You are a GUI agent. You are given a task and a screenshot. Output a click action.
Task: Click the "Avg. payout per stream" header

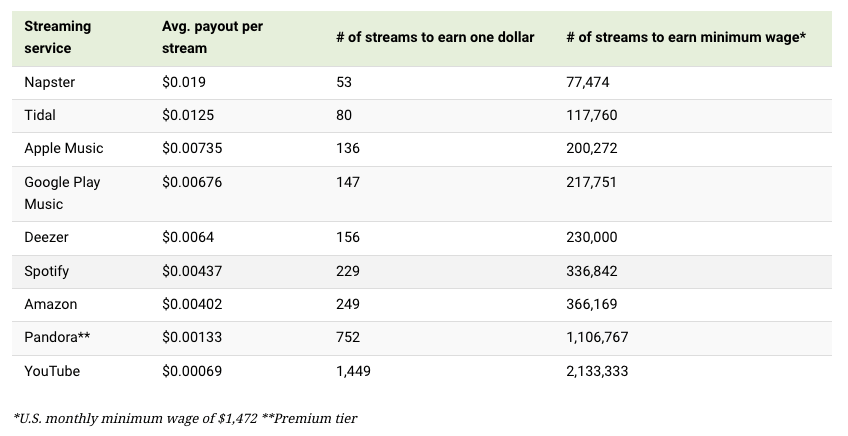(212, 37)
